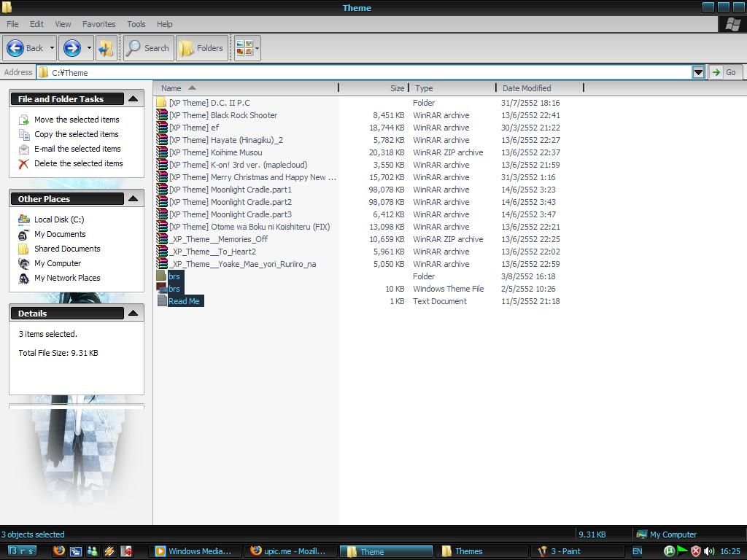
Task: Click inside the Address field
Action: click(365, 72)
